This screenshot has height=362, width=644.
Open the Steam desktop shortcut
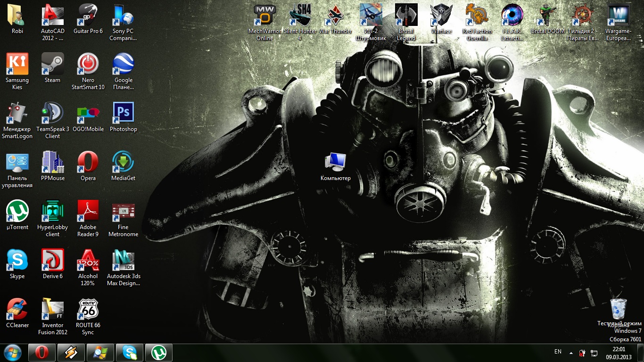click(x=52, y=64)
